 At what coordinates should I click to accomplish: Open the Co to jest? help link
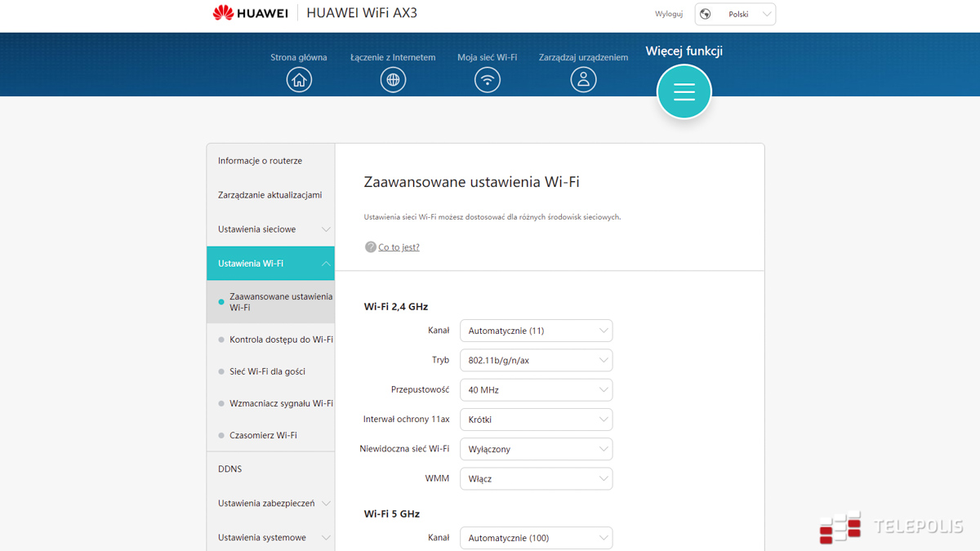(x=399, y=247)
